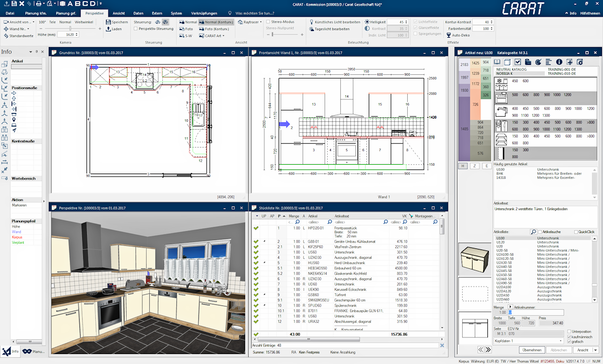Check the Unterposition checkbox
This screenshot has width=603, height=364.
(569, 332)
